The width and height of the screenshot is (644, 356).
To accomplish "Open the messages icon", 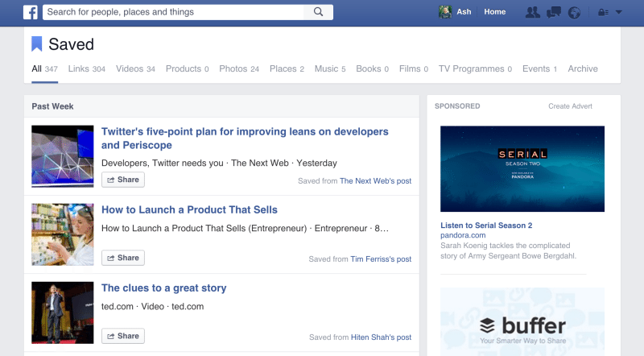I will [x=554, y=12].
